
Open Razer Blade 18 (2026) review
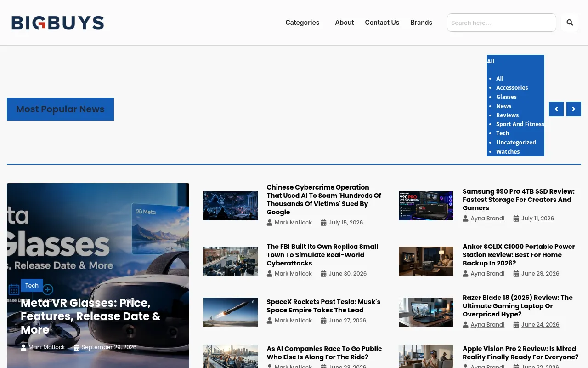518,306
